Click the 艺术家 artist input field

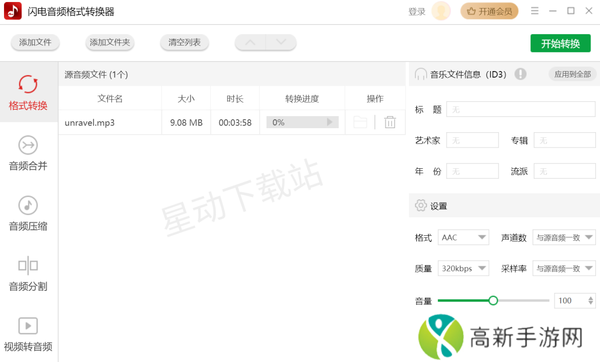[x=473, y=140]
